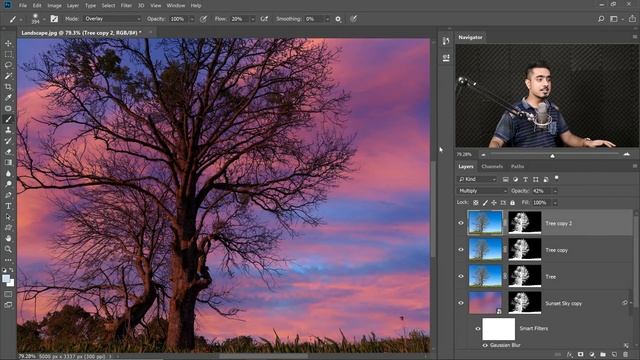Select the Hand tool
The height and width of the screenshot is (360, 640).
point(8,238)
